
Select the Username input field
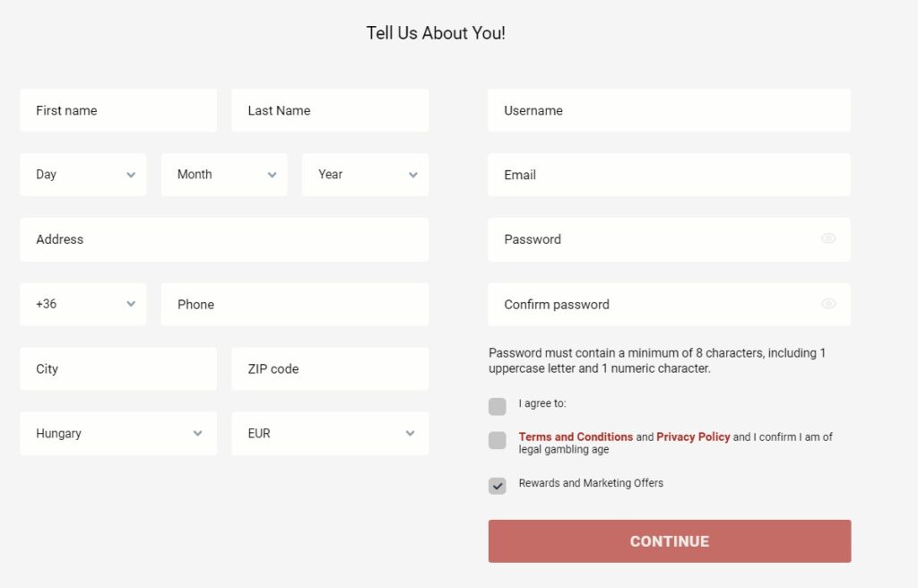669,110
